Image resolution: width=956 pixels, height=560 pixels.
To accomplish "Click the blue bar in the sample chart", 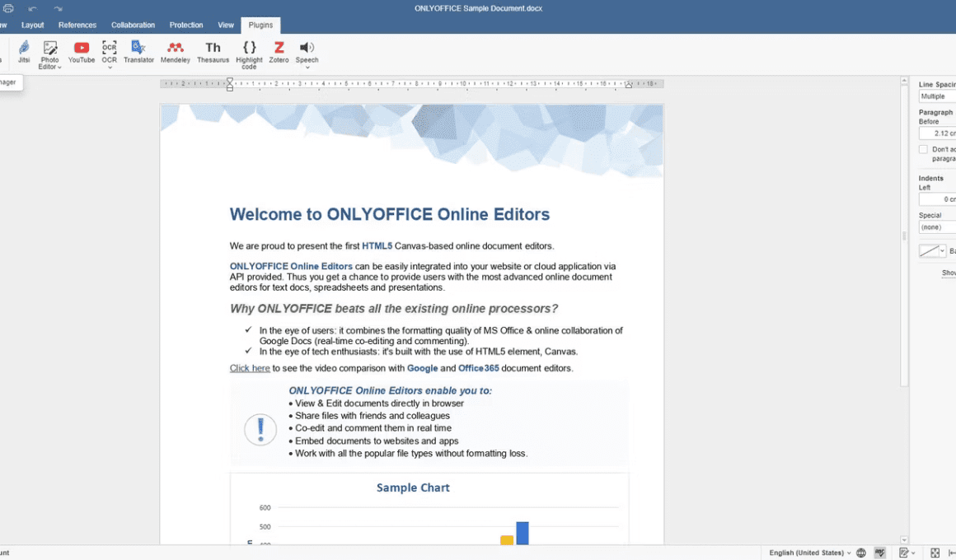I will (523, 533).
